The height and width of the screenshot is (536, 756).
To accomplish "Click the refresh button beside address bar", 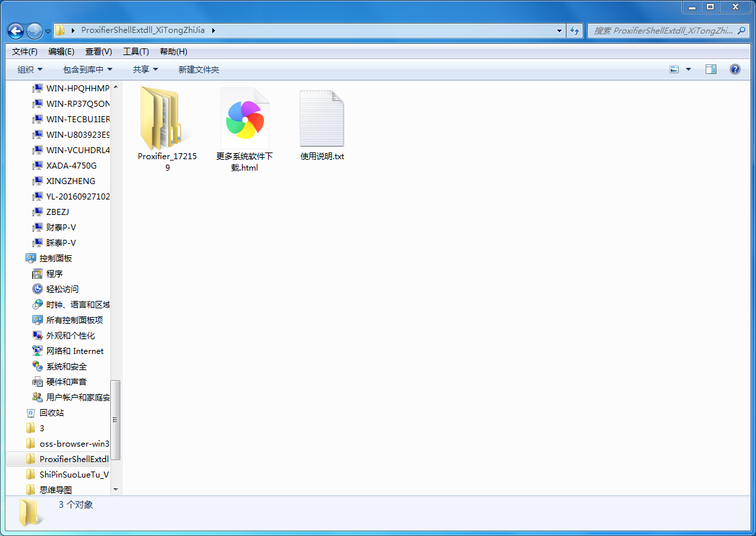I will point(575,30).
